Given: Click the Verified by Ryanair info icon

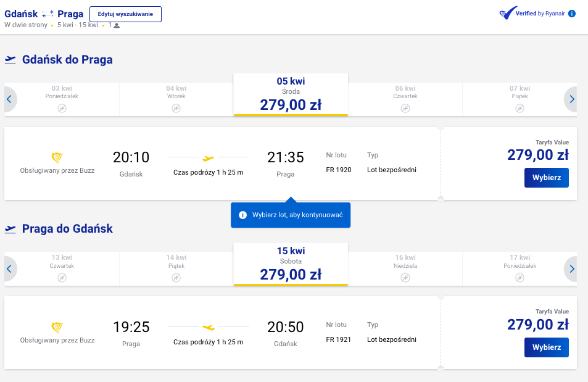Looking at the screenshot, I should [571, 14].
